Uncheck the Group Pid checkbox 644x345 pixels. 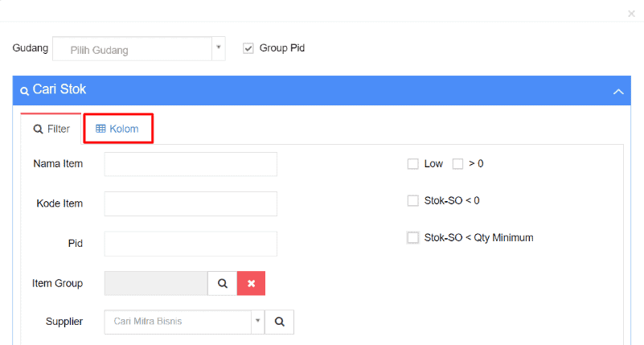click(x=248, y=48)
